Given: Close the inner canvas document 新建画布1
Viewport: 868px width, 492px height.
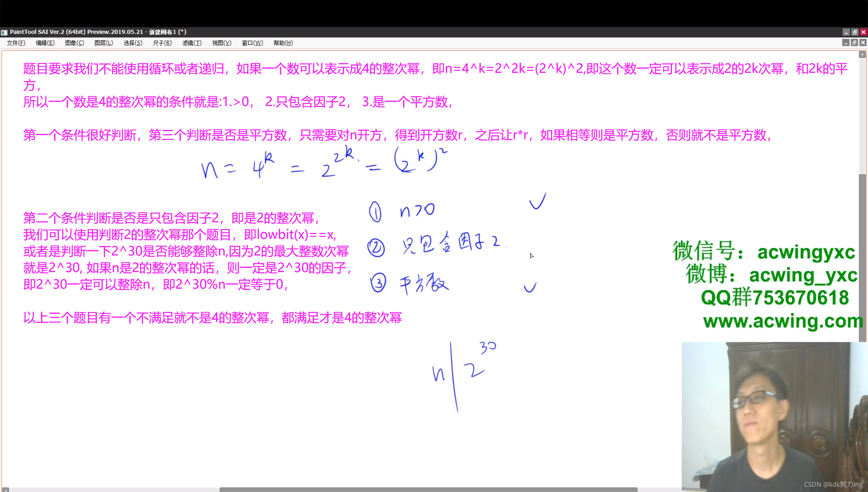Looking at the screenshot, I should 863,43.
